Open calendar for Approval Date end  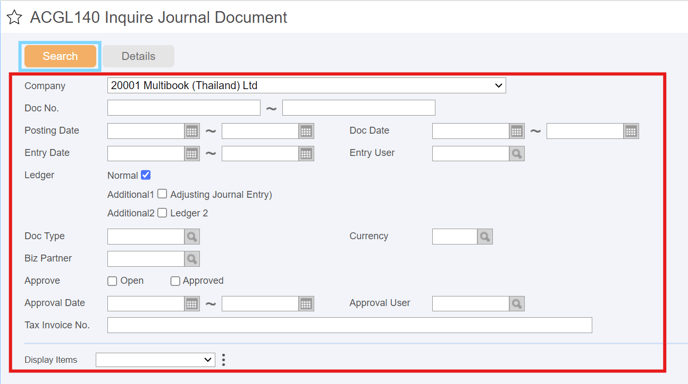tap(306, 303)
